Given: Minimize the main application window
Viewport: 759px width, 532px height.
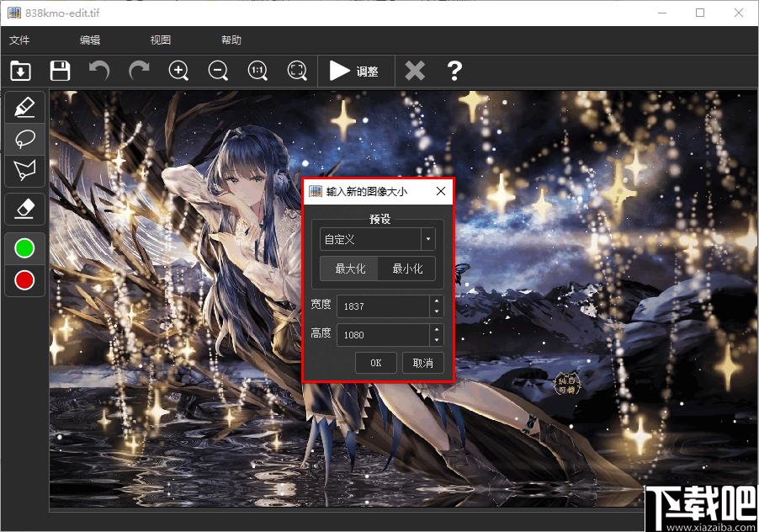Looking at the screenshot, I should [662, 13].
